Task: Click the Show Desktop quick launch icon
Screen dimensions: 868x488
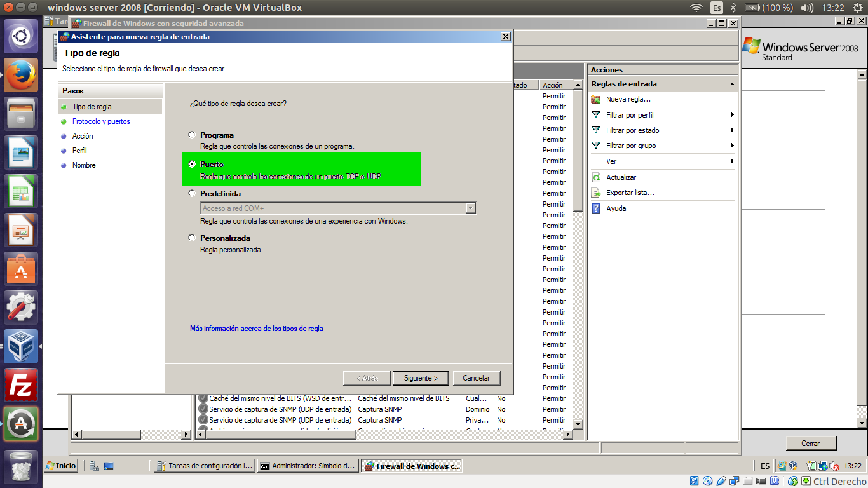Action: [x=109, y=466]
